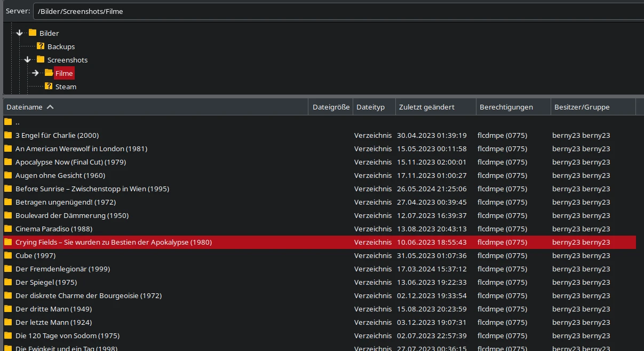This screenshot has width=644, height=351.
Task: Click folder icon of 3 Engel für Charlie
Action: 8,135
